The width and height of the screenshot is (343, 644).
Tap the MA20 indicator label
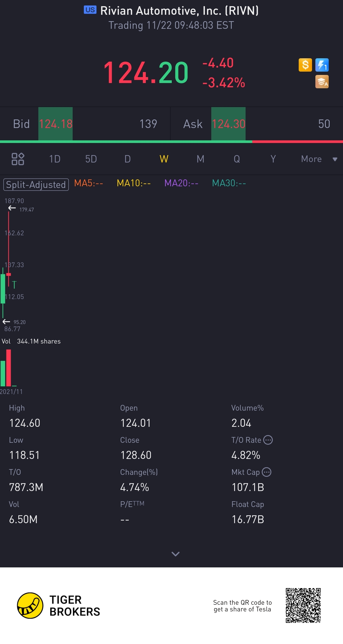click(181, 183)
